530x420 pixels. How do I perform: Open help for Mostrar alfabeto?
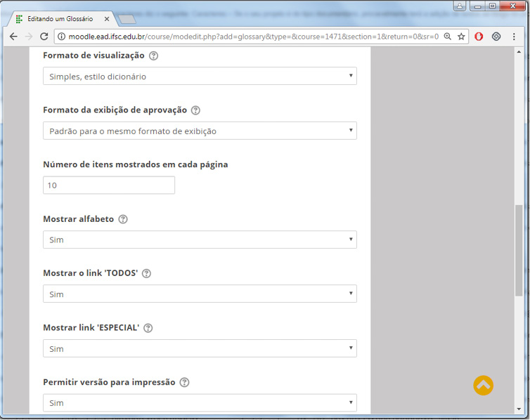pyautogui.click(x=123, y=219)
